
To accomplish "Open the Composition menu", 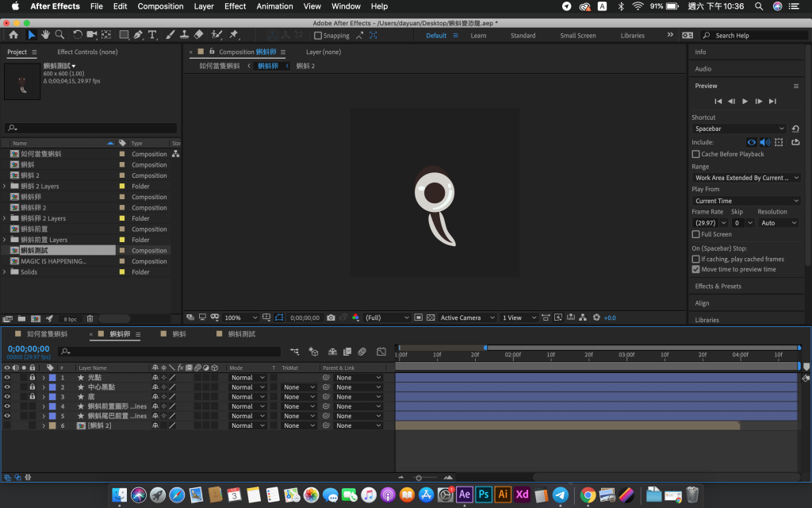I will [x=160, y=6].
